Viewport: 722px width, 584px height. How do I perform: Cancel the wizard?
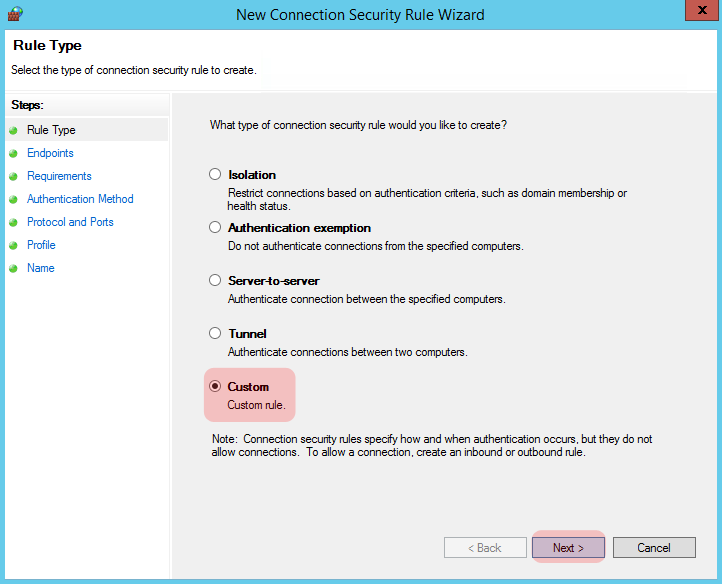click(x=654, y=547)
